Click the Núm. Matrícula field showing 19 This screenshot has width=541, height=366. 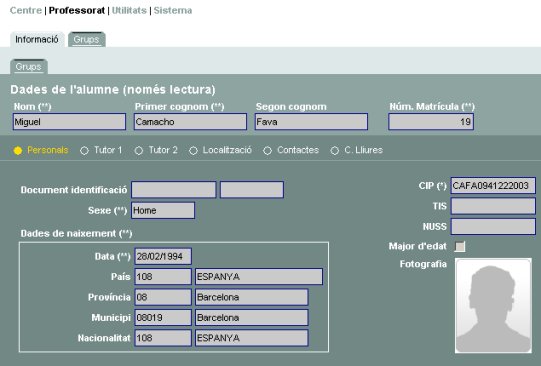pyautogui.click(x=431, y=121)
